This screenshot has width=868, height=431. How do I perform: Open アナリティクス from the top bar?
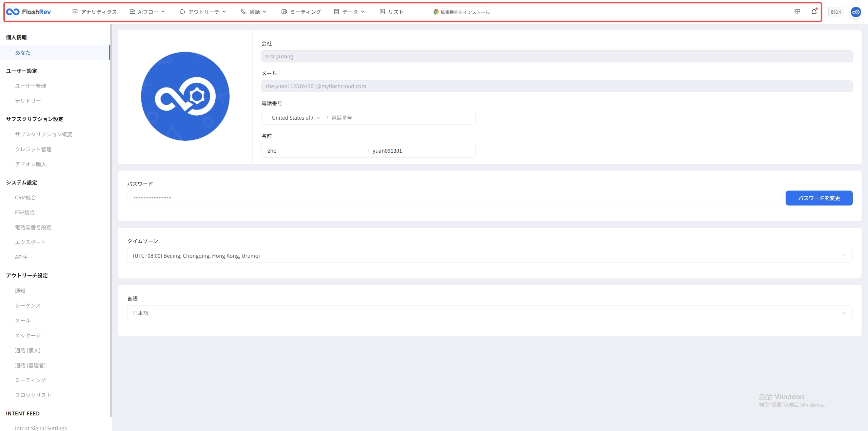(95, 12)
